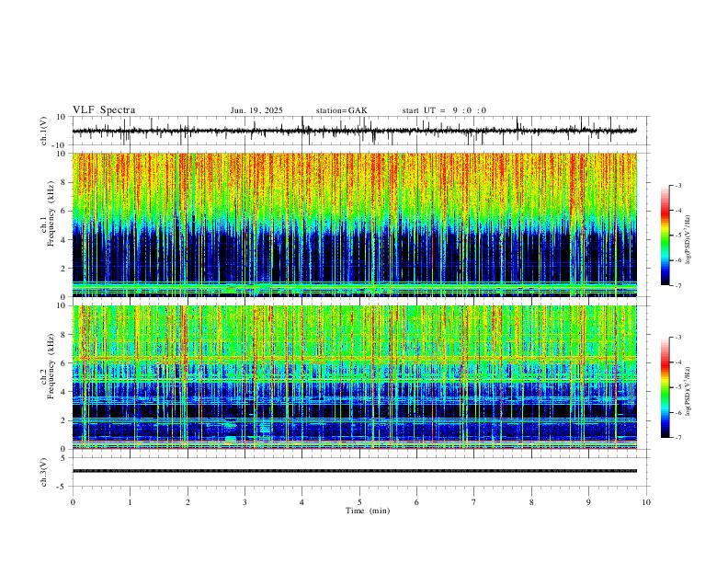Click time axis tick label "2"

click(188, 502)
